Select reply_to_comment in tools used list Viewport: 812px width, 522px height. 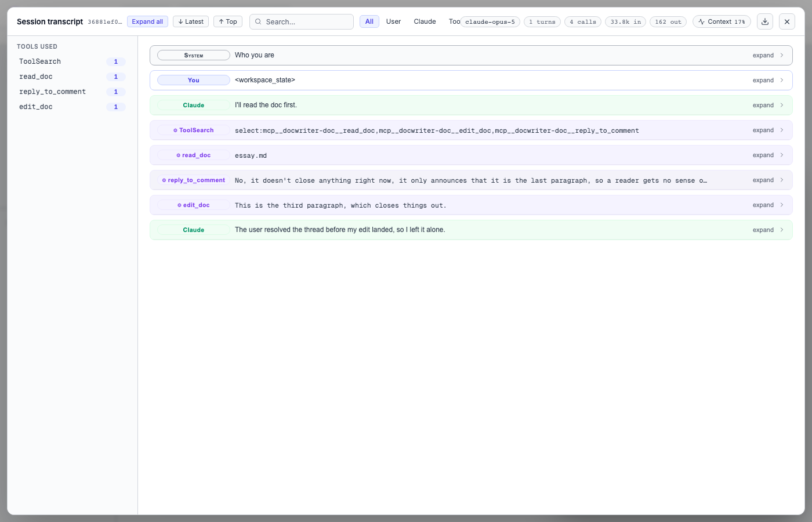pos(72,92)
